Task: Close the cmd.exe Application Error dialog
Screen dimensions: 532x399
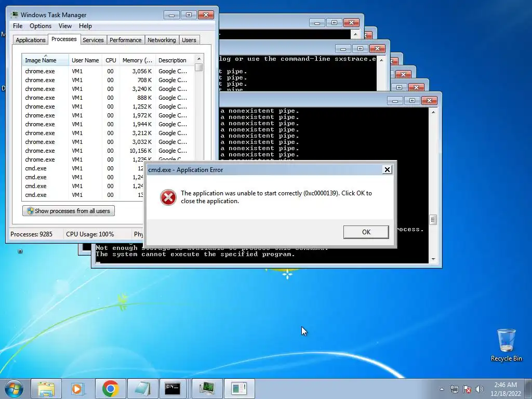Action: click(x=387, y=170)
